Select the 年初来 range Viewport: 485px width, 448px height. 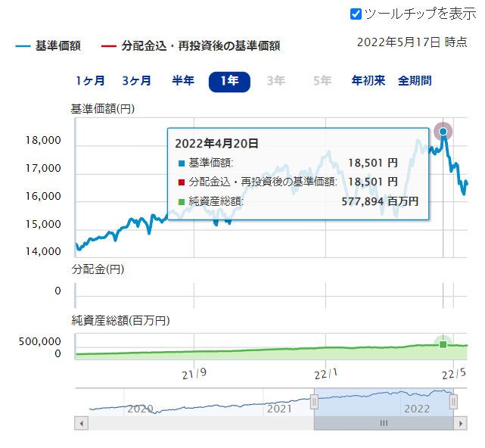pyautogui.click(x=368, y=81)
